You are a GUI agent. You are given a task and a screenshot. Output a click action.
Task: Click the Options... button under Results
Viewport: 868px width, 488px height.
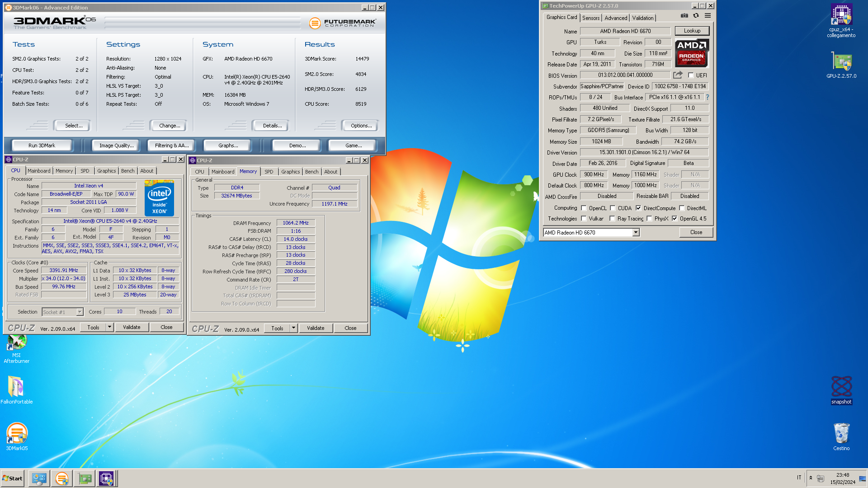361,126
